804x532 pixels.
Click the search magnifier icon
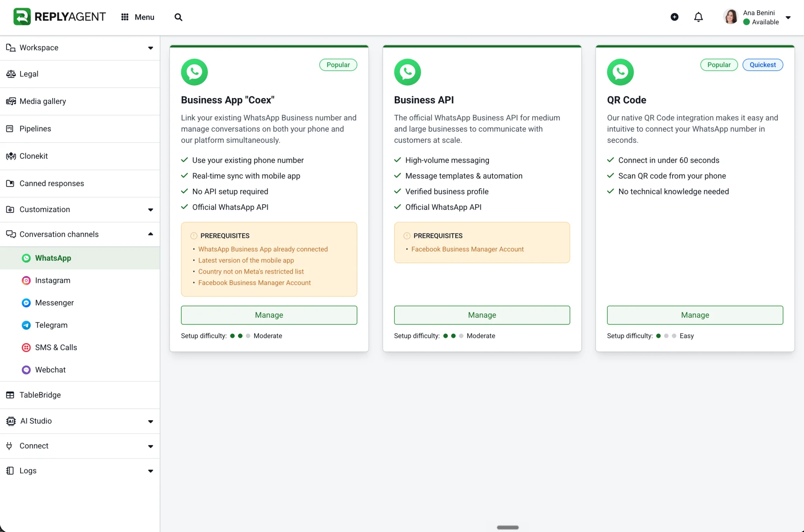tap(178, 17)
